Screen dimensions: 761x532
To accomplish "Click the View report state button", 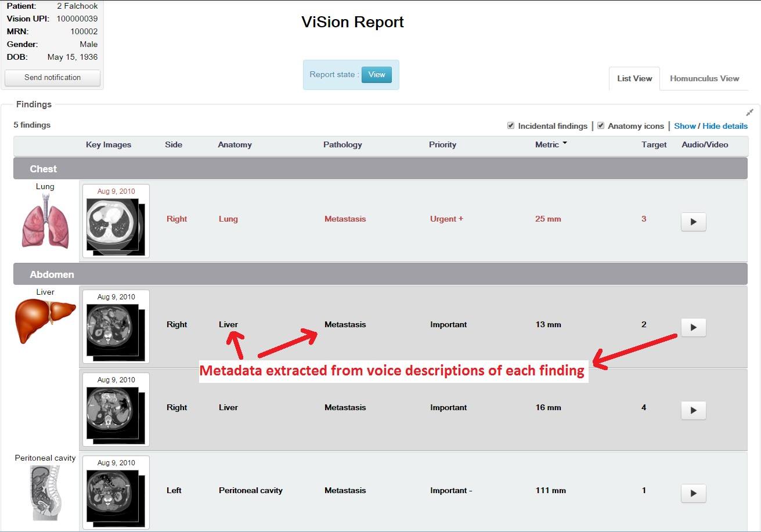I will [x=377, y=74].
